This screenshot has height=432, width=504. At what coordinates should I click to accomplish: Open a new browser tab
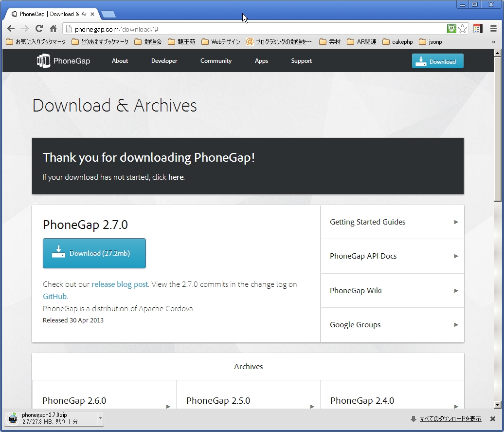(x=108, y=14)
